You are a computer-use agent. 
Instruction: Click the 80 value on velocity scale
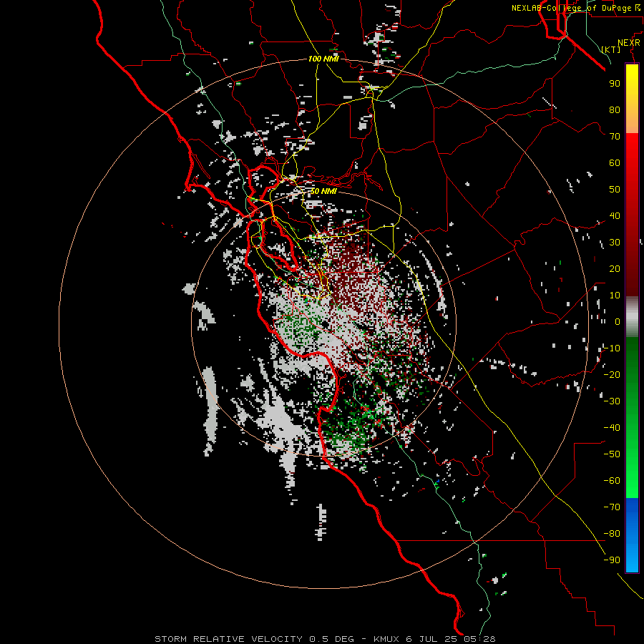click(615, 110)
